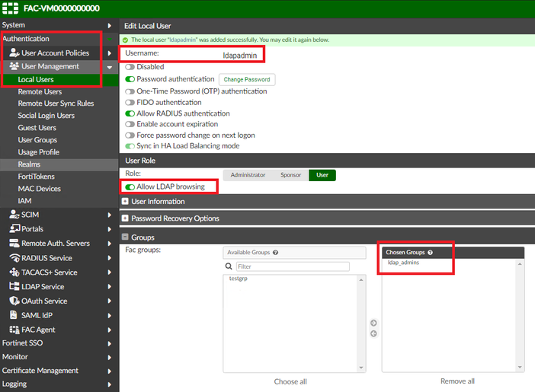The image size is (535, 392).
Task: Click the Filter input field
Action: [293, 266]
